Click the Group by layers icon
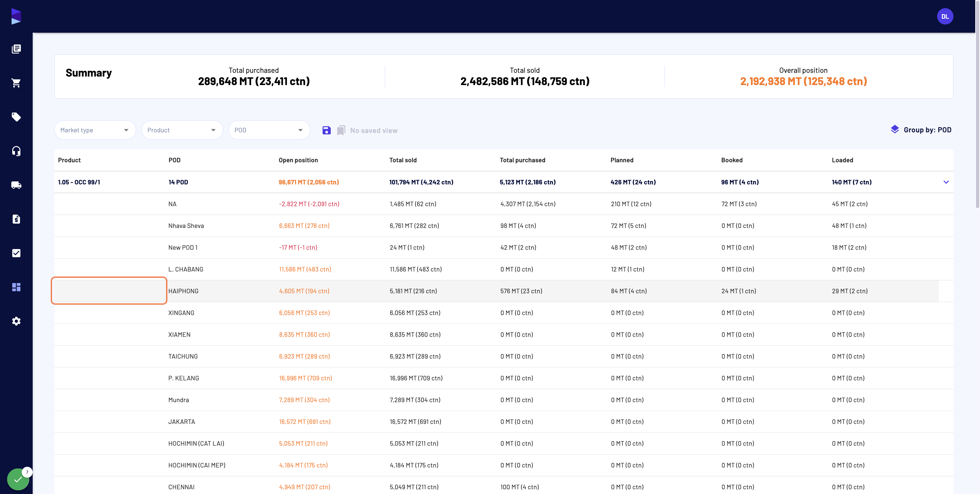Viewport: 980px width, 494px height. coord(895,129)
